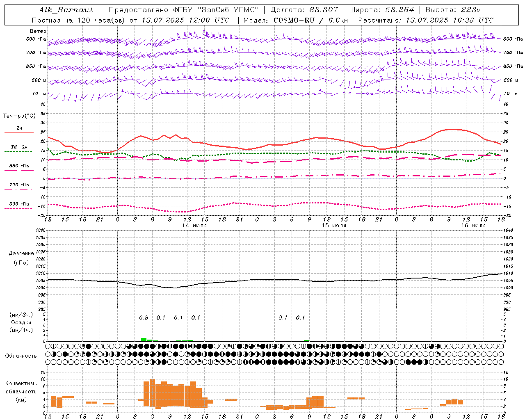Screen dimensions: 525x420
Task: Click the station name Alk_Barnaul
Action: click(66, 10)
